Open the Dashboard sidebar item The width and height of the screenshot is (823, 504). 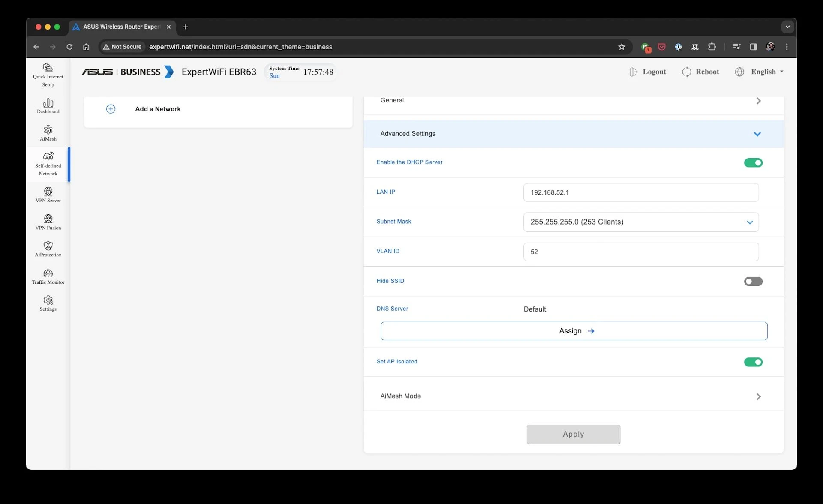tap(48, 106)
